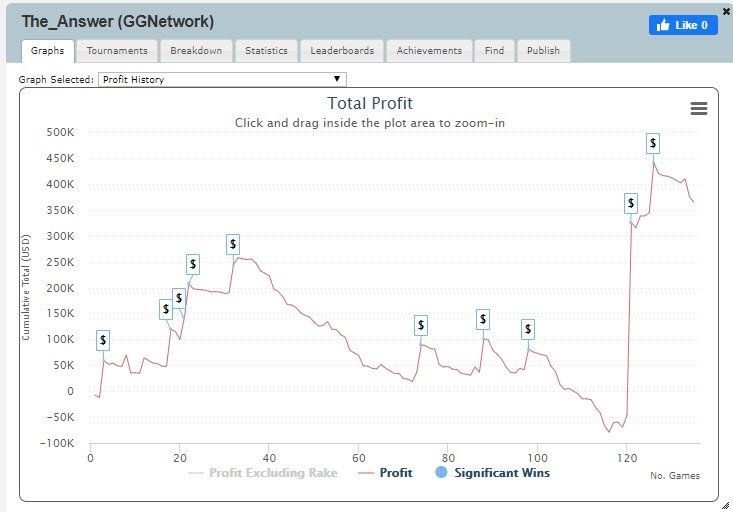Click the highest significant win marker near 440K
This screenshot has width=733, height=512.
tap(653, 143)
